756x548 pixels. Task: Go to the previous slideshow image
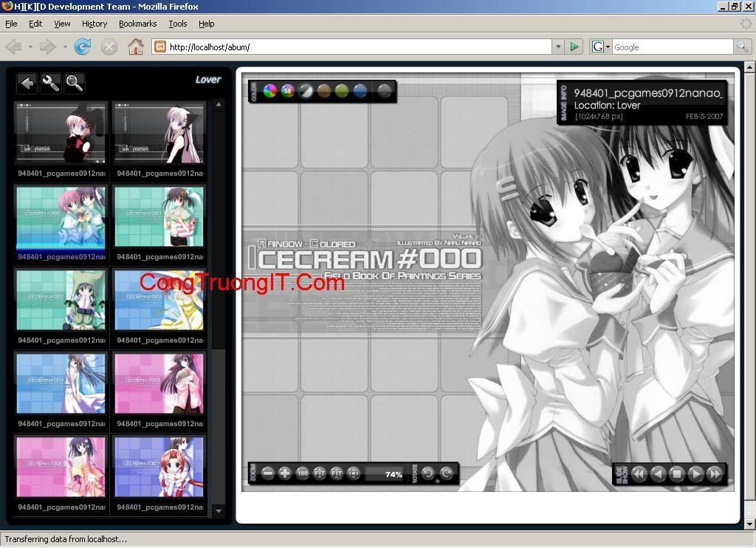(x=658, y=474)
